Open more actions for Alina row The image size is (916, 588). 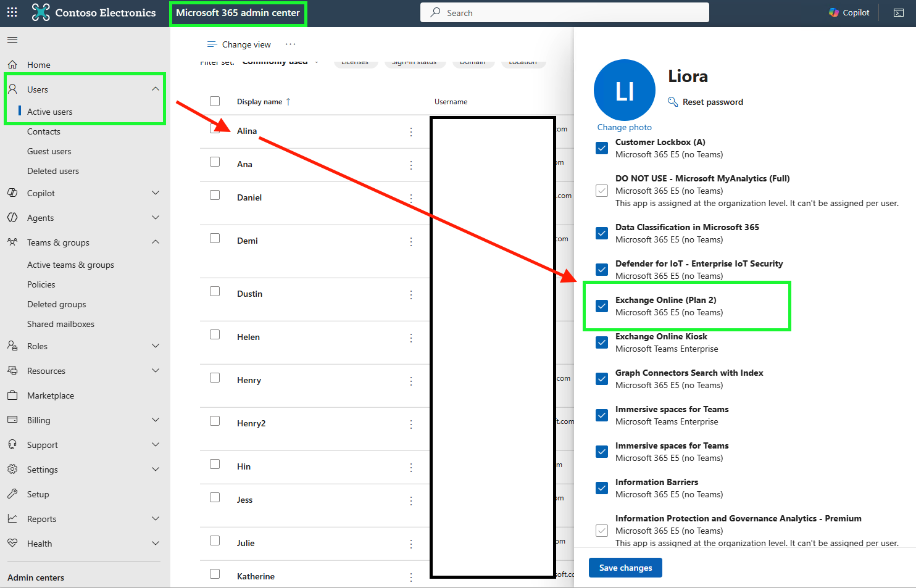411,132
